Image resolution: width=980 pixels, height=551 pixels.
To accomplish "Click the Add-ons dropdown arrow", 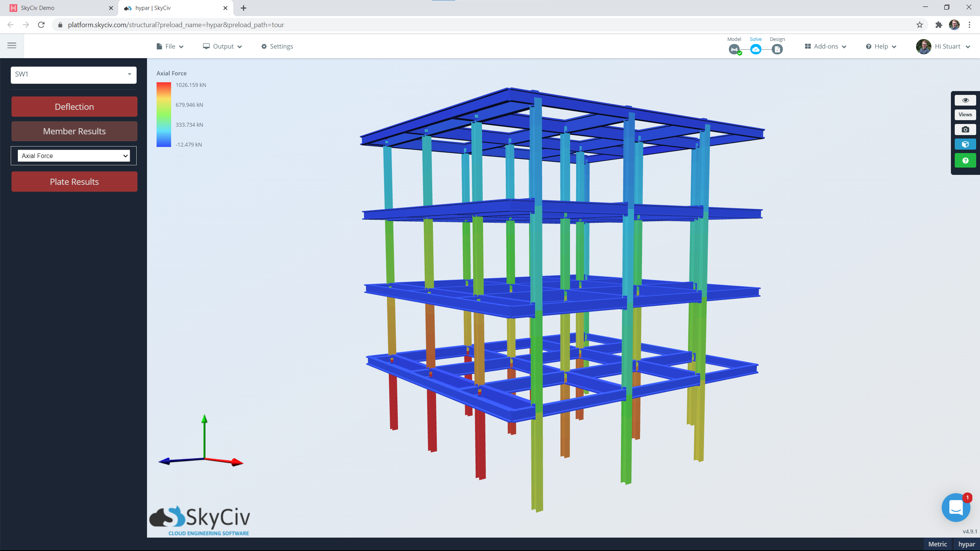I will 843,46.
